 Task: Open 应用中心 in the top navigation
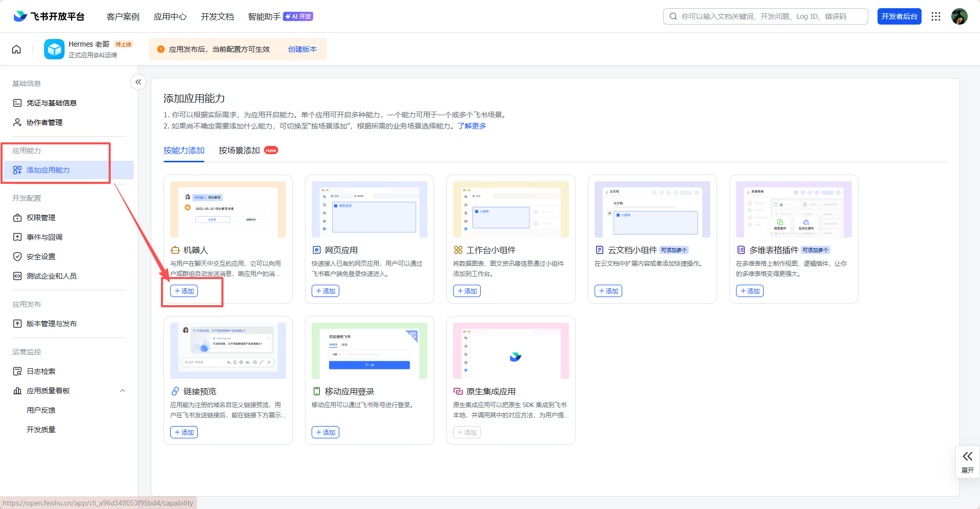170,16
